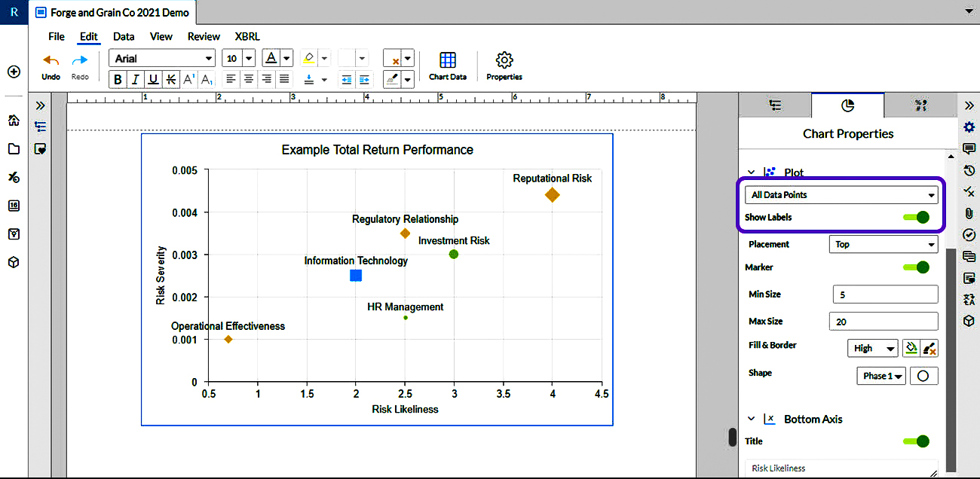
Task: Open Properties gear in toolbar
Action: [x=504, y=66]
